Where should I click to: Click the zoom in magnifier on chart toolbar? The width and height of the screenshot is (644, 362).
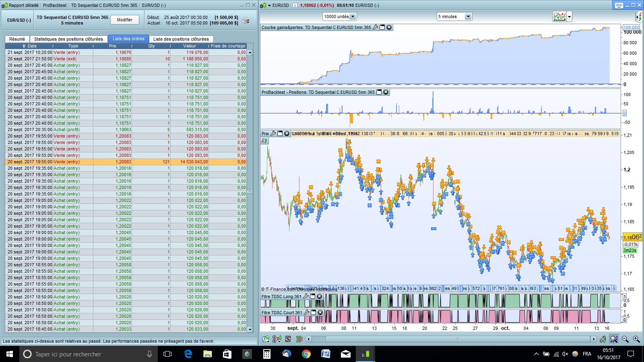coord(636,339)
